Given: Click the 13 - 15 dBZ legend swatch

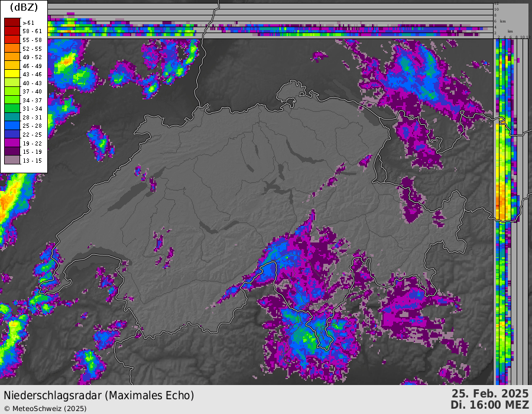Looking at the screenshot, I should click(x=12, y=160).
